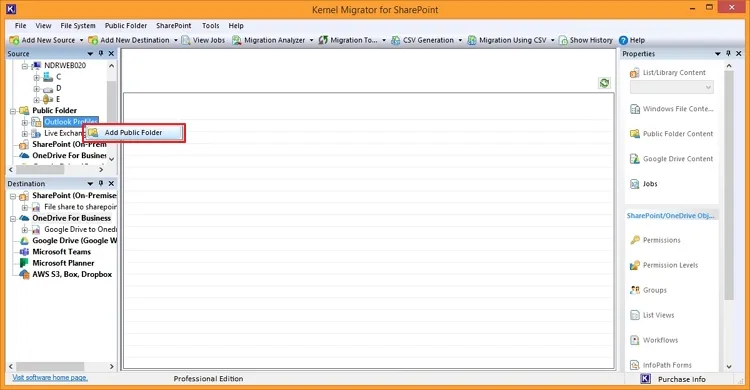This screenshot has width=750, height=390.
Task: Close the Source panel
Action: (x=111, y=54)
